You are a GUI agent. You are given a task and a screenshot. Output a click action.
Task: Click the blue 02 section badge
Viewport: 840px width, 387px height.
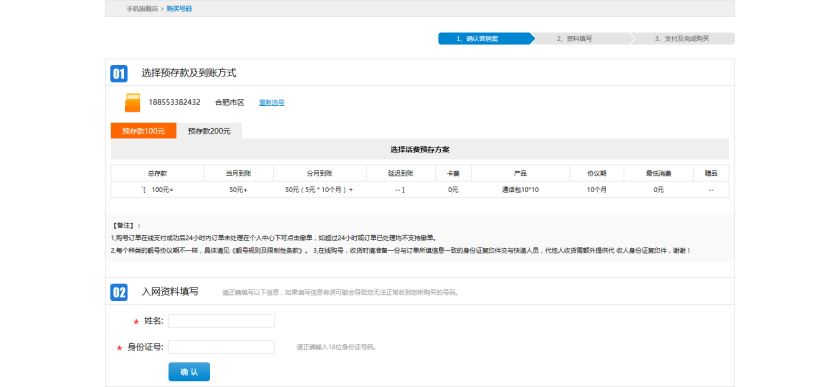119,292
